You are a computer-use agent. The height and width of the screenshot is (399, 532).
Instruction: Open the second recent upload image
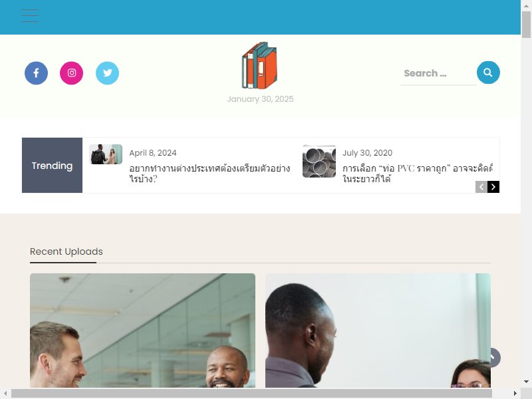pos(378,331)
